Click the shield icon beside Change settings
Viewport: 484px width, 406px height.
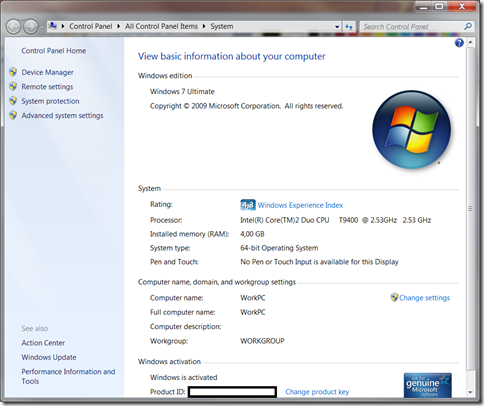[394, 297]
